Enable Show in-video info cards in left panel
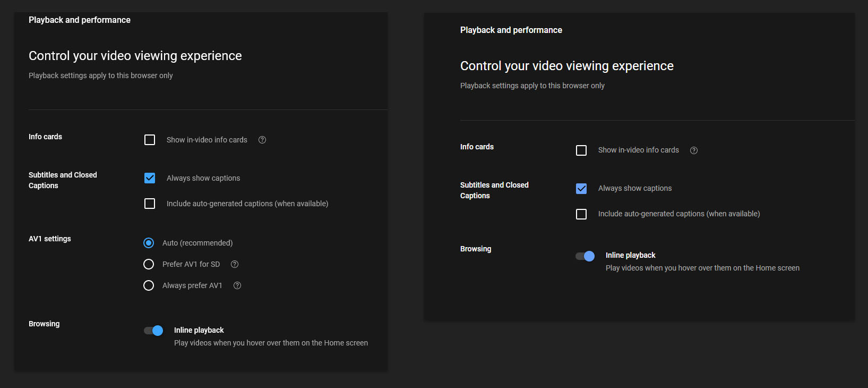Image resolution: width=868 pixels, height=388 pixels. tap(150, 140)
